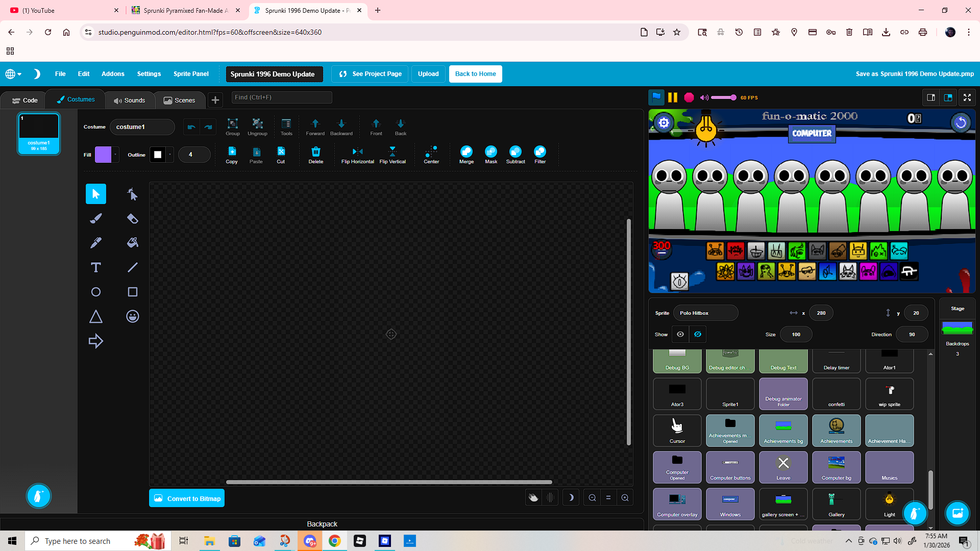Hide the sprite with crossed-eye button
This screenshot has height=551, width=980.
click(x=698, y=334)
